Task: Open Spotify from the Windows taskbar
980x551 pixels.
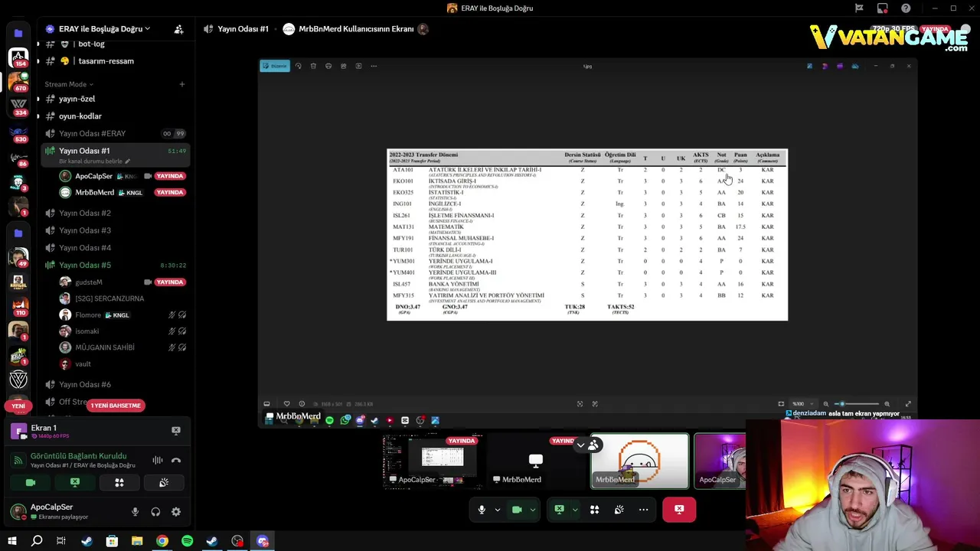Action: tap(187, 541)
